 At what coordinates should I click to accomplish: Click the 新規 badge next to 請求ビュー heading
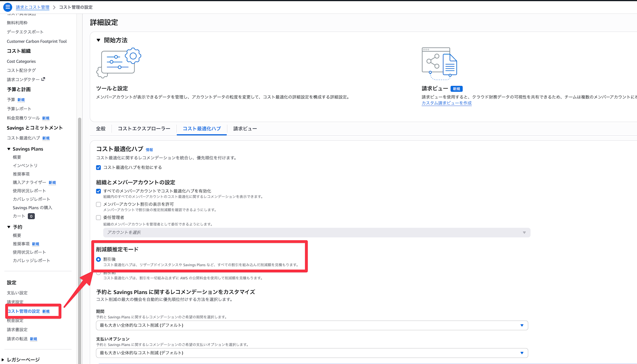(x=456, y=89)
